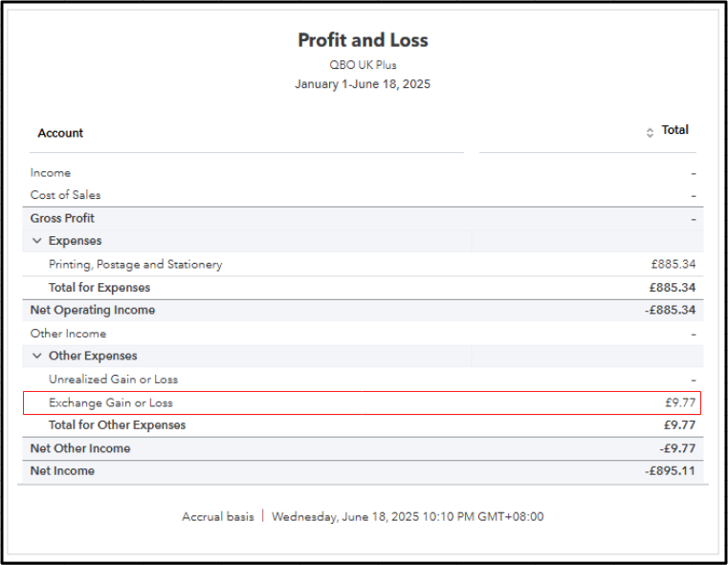Click the Net Income total -£895.11
728x565 pixels.
(671, 471)
